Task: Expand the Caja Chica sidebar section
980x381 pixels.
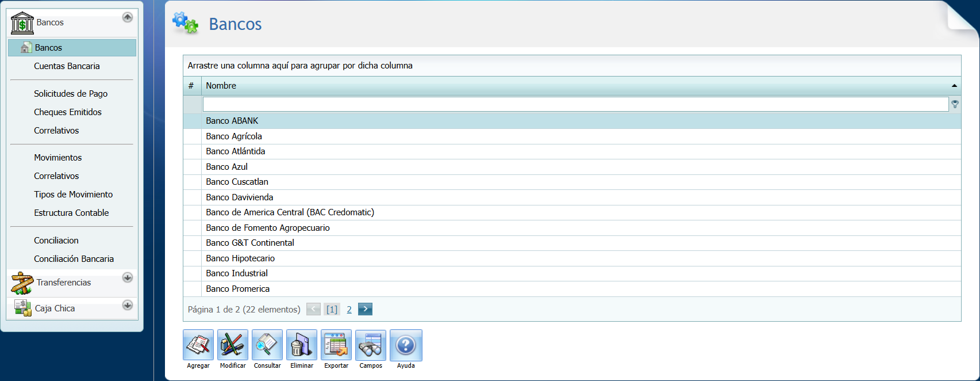Action: (128, 305)
